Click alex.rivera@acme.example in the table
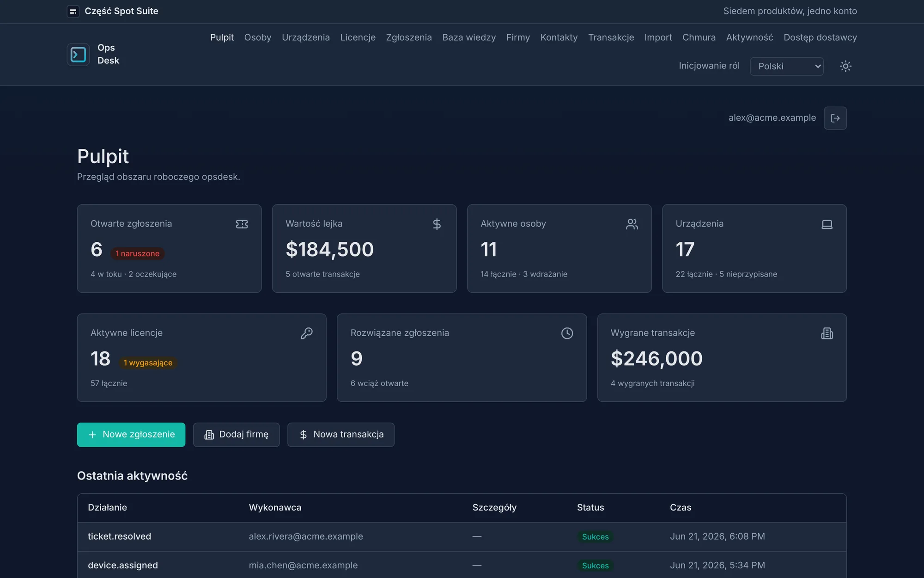 [306, 536]
